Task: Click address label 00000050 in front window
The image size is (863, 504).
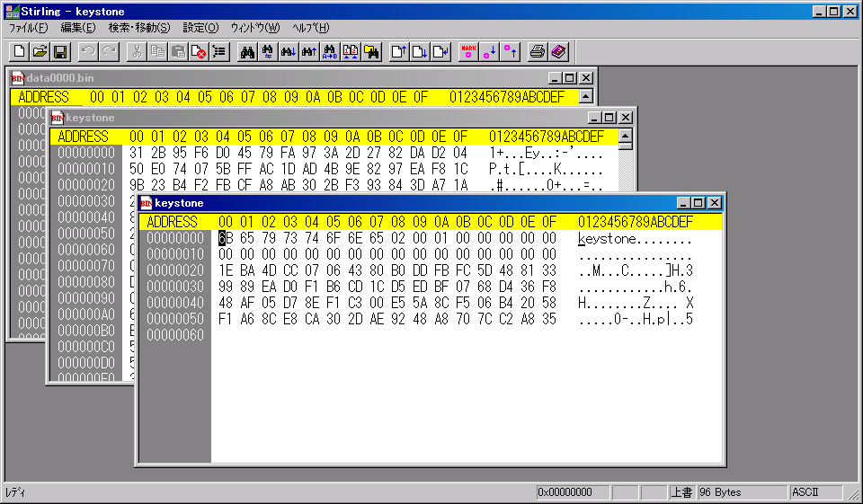Action: (x=175, y=319)
